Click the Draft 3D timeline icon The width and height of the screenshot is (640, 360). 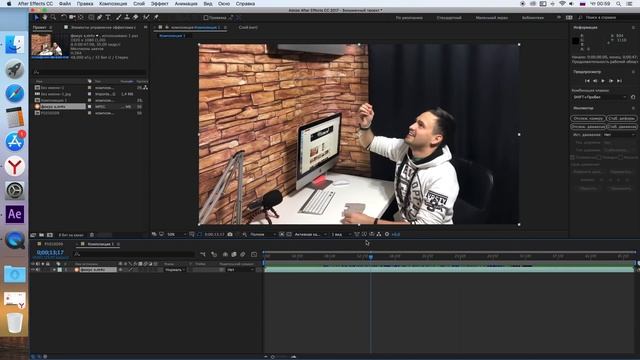214,254
